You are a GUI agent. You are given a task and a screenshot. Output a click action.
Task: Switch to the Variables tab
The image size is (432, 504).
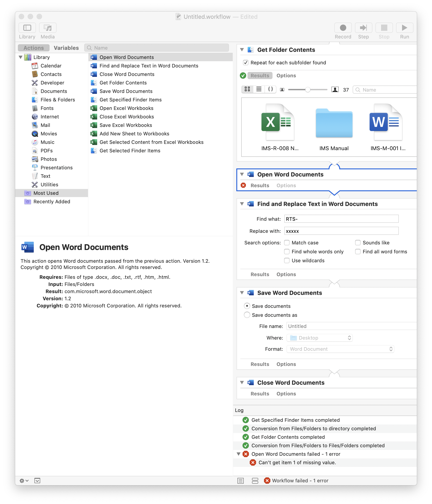[x=66, y=48]
